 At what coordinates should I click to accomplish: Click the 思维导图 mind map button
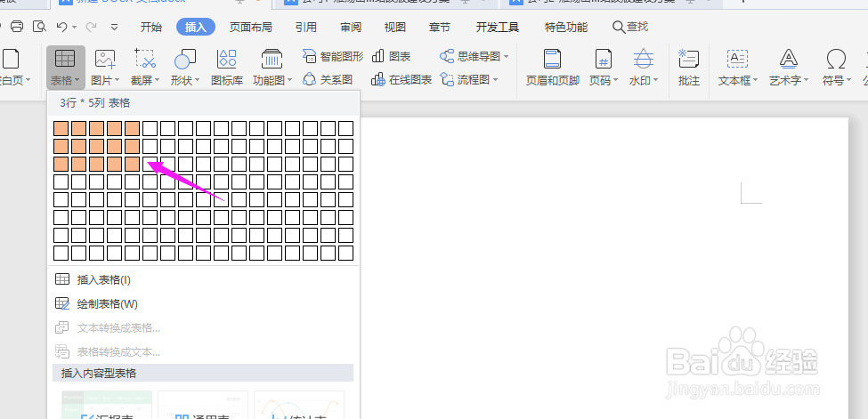471,56
